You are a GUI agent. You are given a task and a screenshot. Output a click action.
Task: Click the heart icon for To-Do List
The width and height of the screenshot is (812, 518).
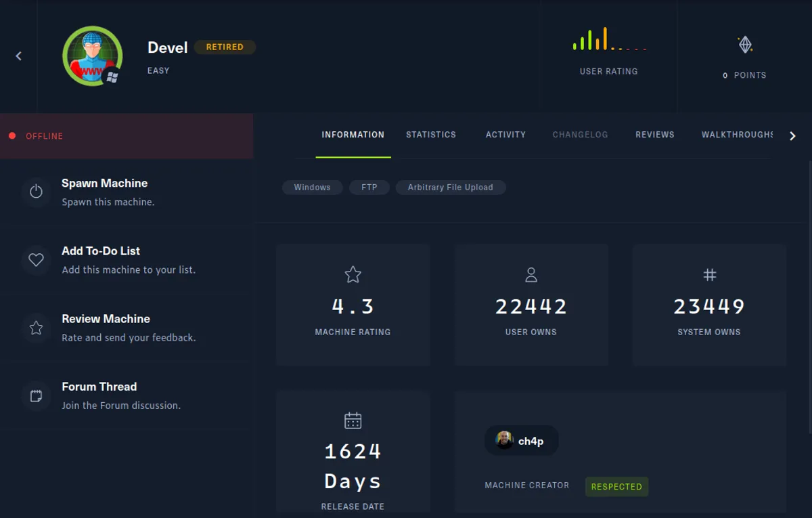point(36,260)
